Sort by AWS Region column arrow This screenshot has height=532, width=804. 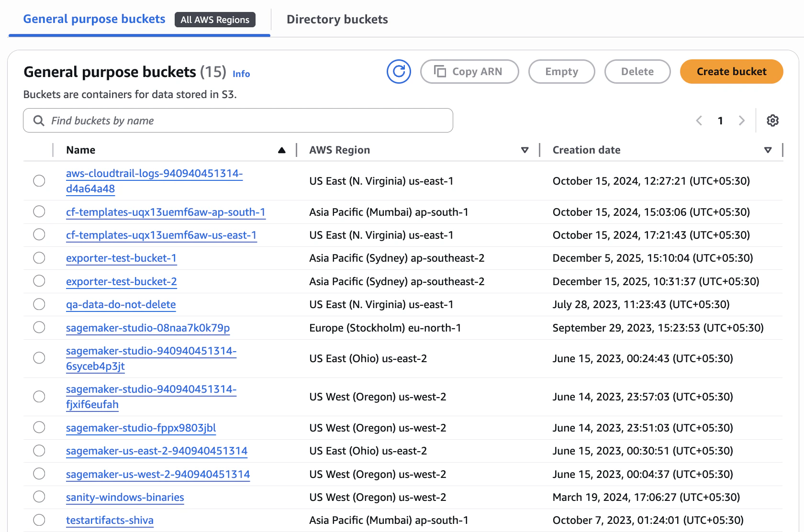(525, 150)
